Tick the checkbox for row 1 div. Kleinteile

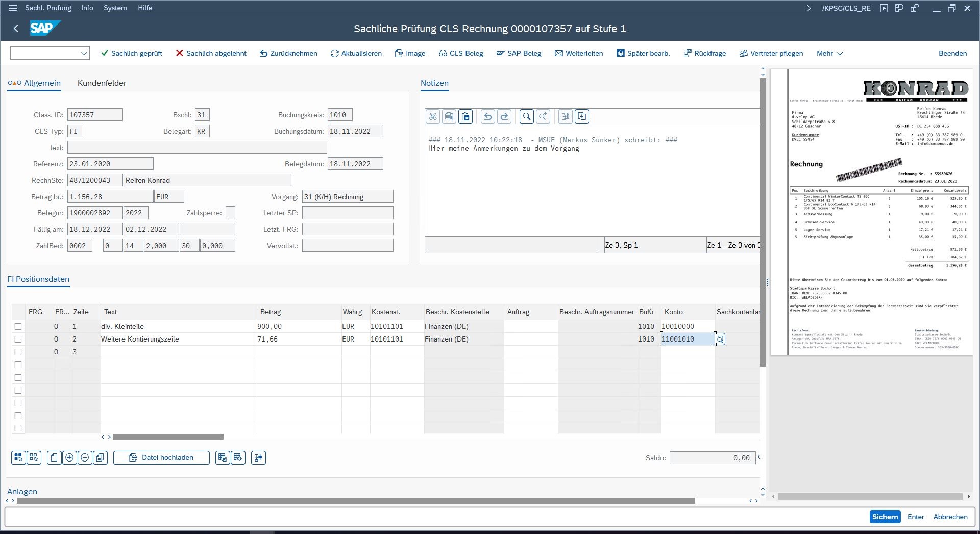coord(18,326)
